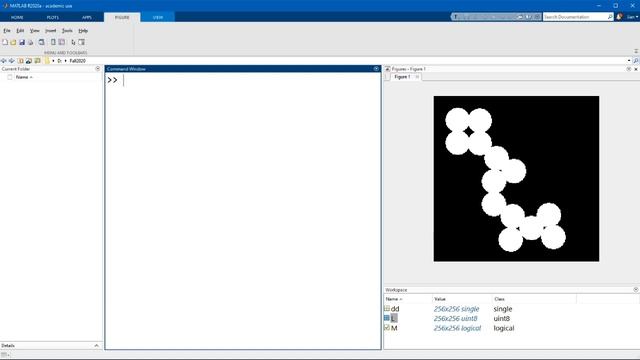Click the up one folder level icon
Viewport: 640px width, 360px height.
point(20,61)
